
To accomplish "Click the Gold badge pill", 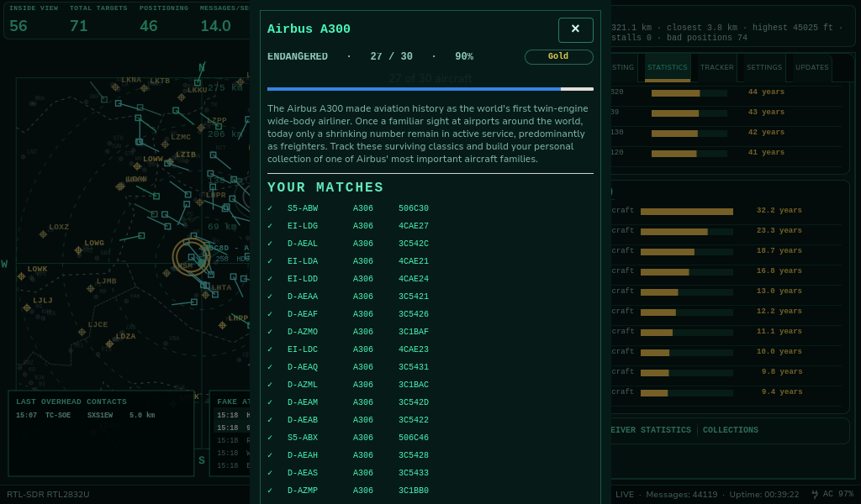I will [558, 56].
